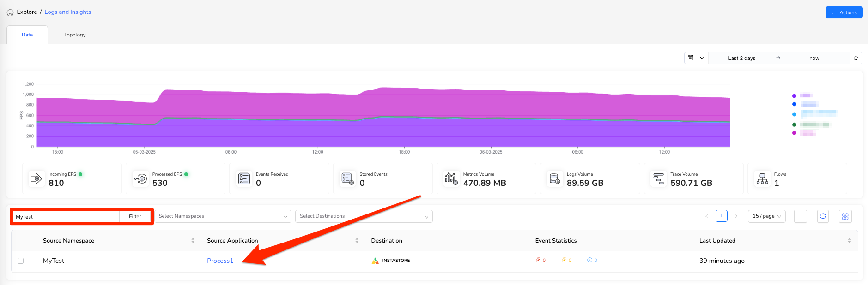Click the home icon in the breadcrumb
The height and width of the screenshot is (285, 868).
click(x=10, y=12)
